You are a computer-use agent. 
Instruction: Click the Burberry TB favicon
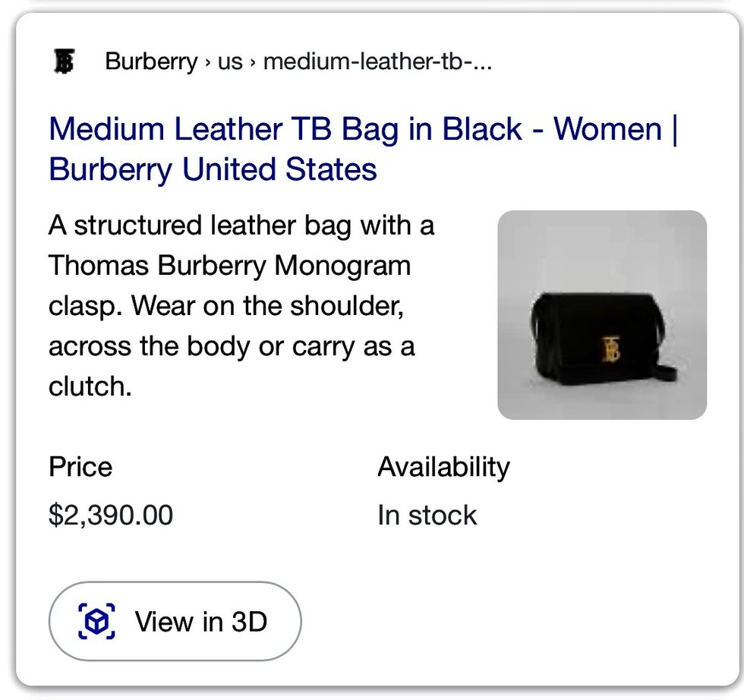pyautogui.click(x=65, y=61)
